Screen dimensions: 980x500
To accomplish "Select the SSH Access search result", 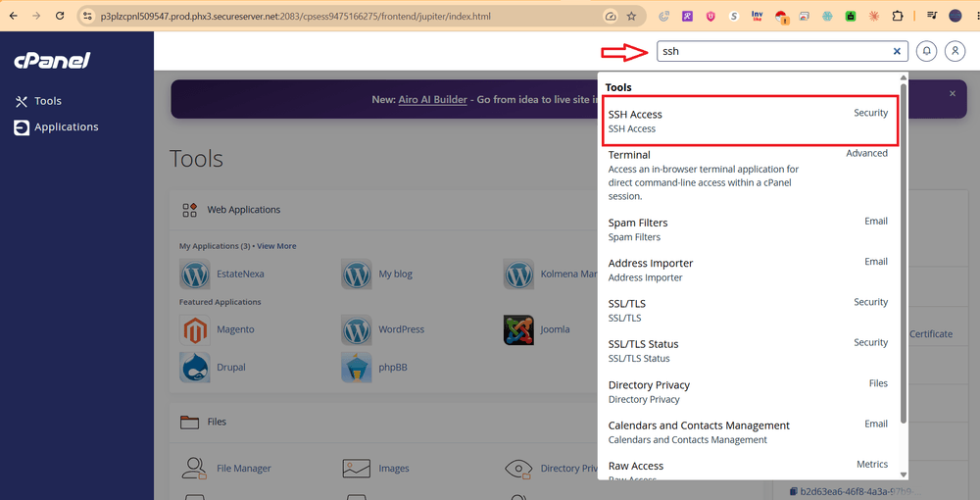I will (750, 121).
